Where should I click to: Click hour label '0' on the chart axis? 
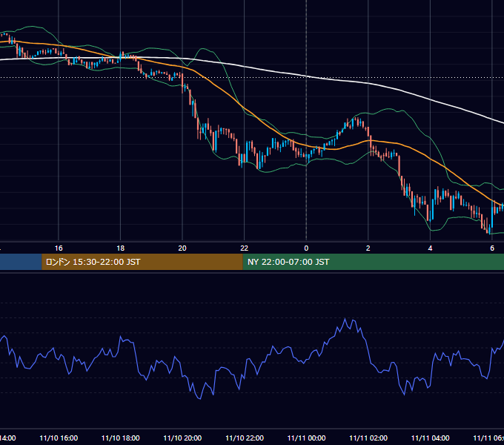[306, 248]
